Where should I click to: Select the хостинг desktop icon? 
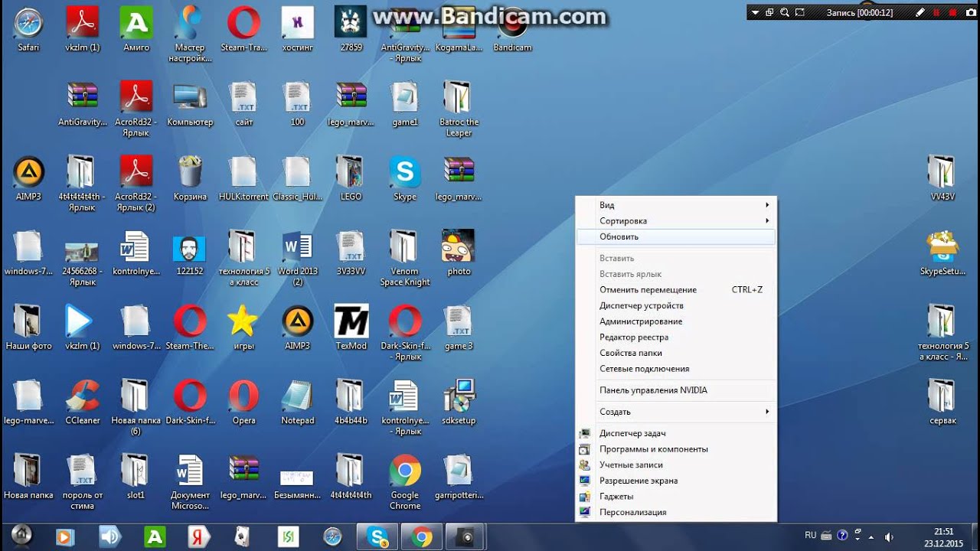[x=297, y=29]
